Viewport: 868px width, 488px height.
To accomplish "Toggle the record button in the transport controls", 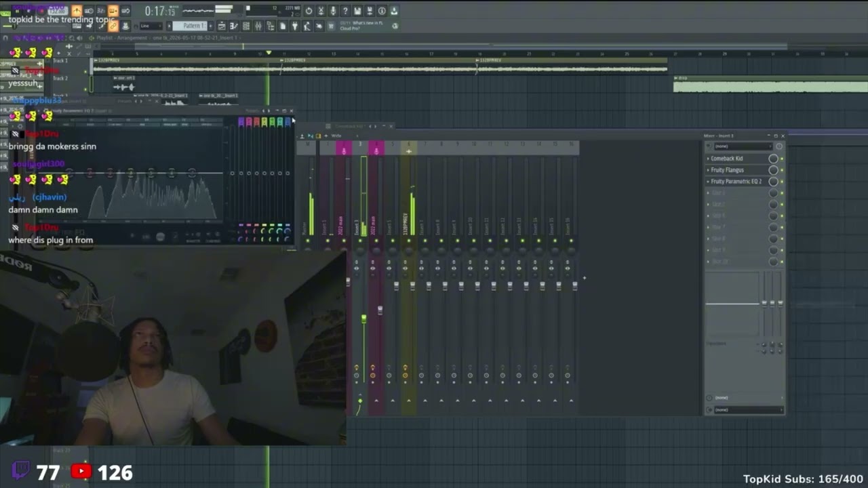I will tap(41, 11).
